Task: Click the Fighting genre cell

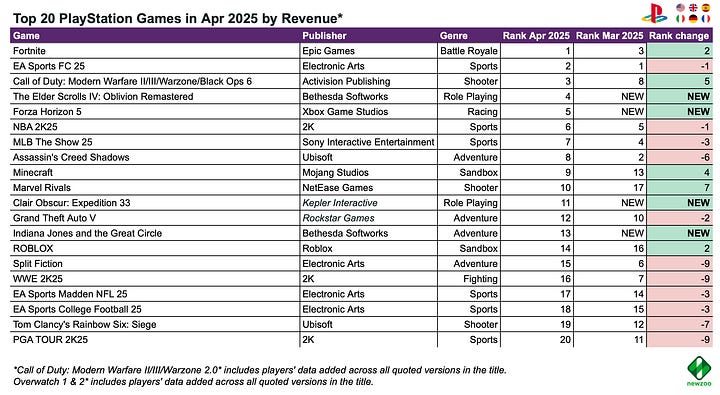Action: [x=469, y=279]
